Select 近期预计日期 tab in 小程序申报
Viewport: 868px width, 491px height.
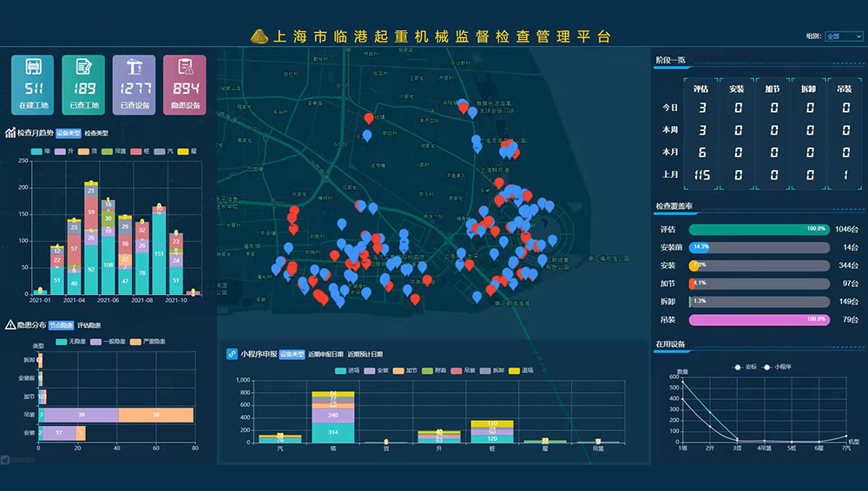(x=365, y=354)
